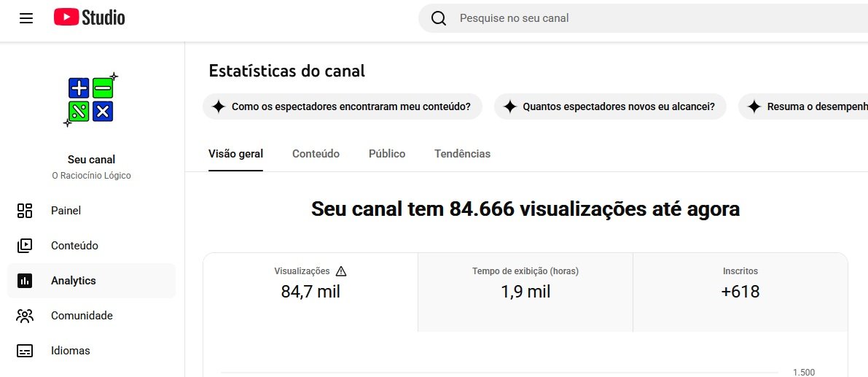The width and height of the screenshot is (868, 377).
Task: Select the Inscritos metric card
Action: coord(740,292)
